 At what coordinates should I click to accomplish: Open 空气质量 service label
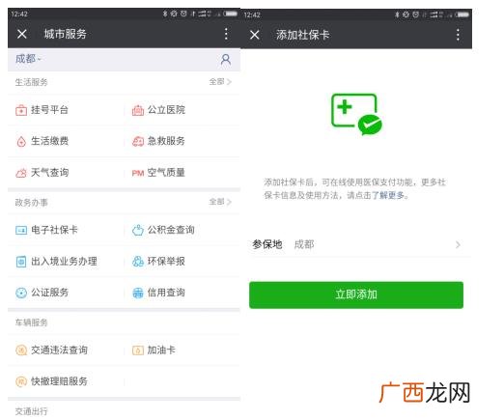coord(166,173)
